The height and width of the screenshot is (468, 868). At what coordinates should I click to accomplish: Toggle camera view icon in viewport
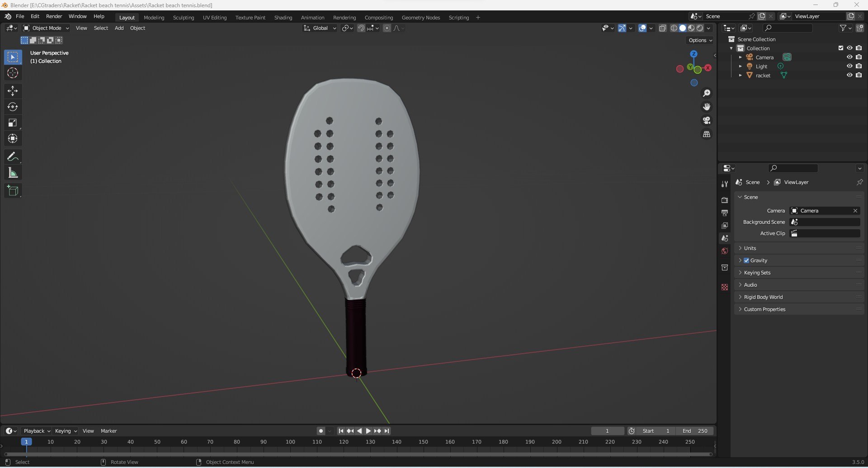tap(707, 120)
